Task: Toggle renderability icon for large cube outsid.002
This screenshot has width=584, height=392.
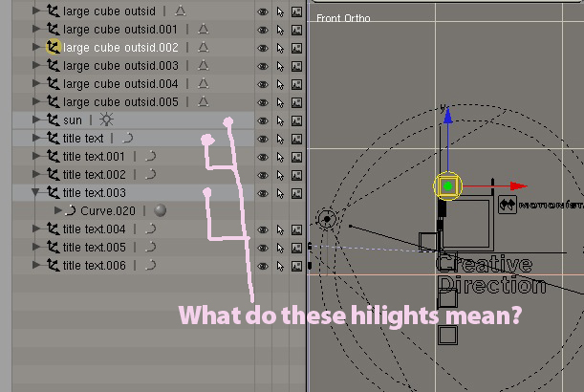Action: click(x=296, y=48)
